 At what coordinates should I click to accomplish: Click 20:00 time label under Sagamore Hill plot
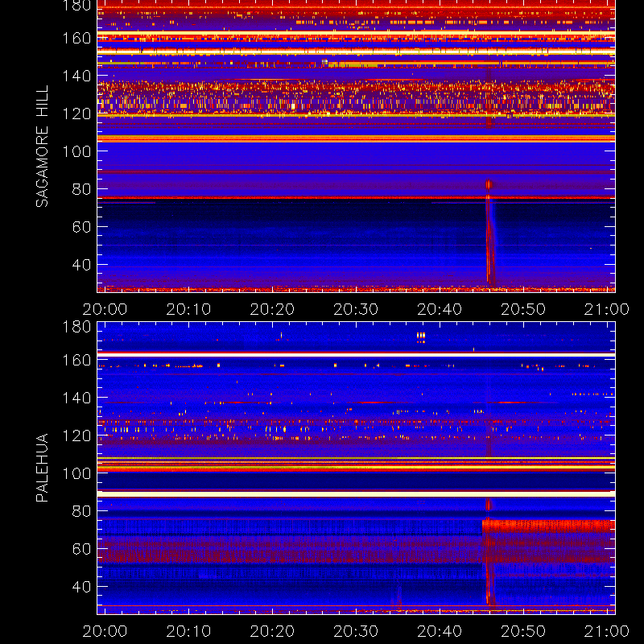point(105,309)
